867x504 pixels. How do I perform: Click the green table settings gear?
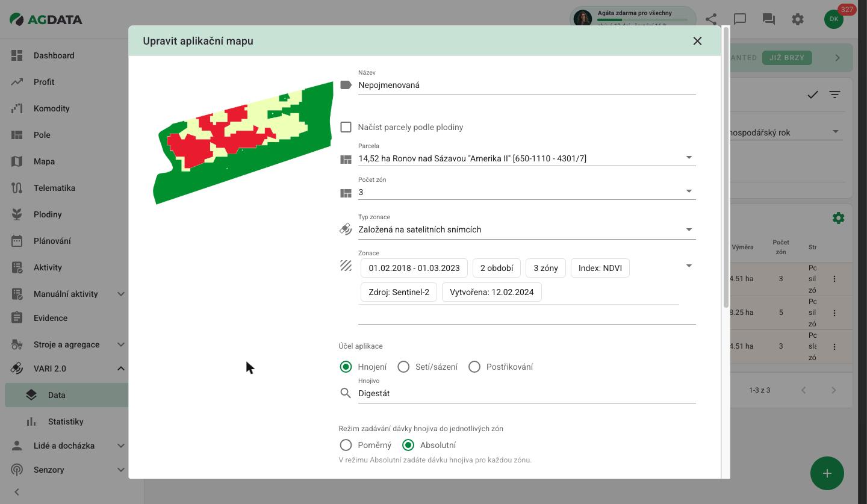[x=838, y=218]
